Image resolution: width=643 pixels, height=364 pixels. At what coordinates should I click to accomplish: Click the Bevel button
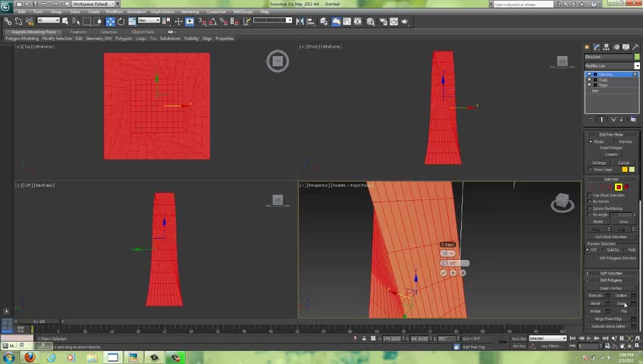(x=595, y=303)
